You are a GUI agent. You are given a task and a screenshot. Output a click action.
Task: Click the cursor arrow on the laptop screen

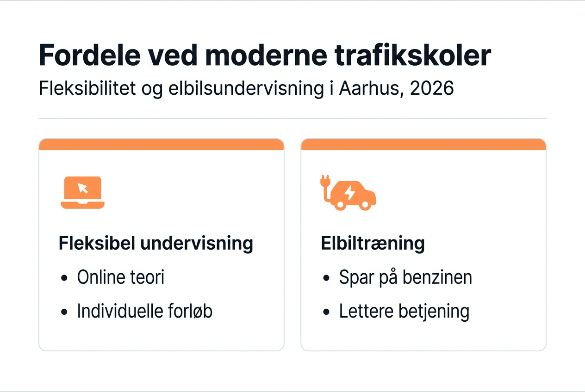[x=83, y=188]
